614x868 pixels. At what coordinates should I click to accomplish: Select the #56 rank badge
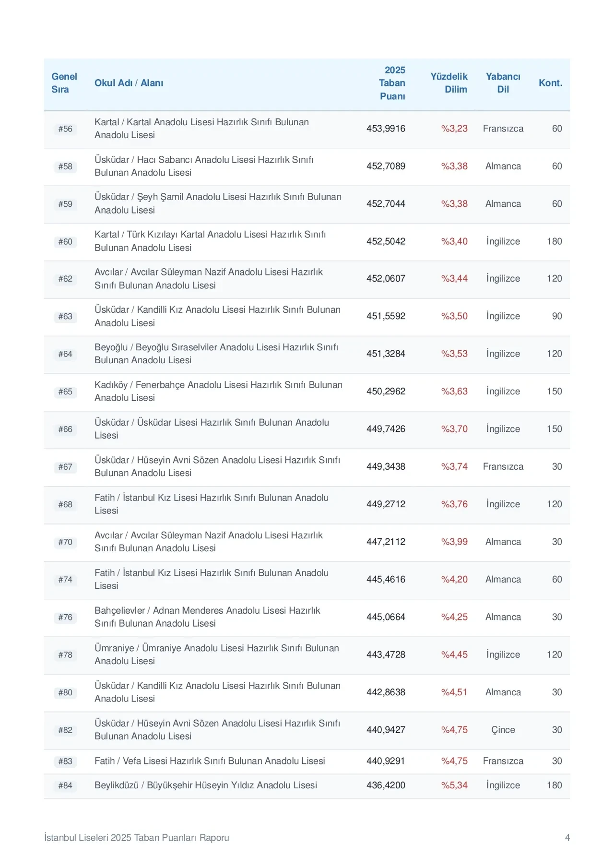[x=65, y=129]
